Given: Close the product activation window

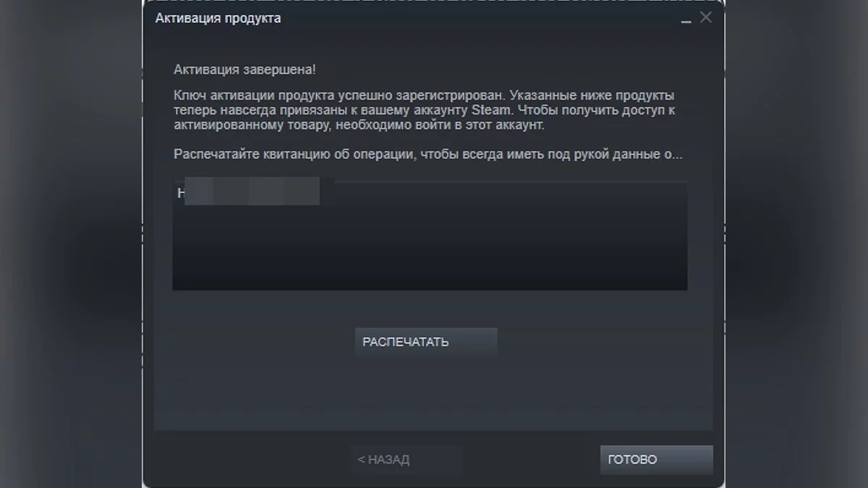Looking at the screenshot, I should [x=706, y=17].
